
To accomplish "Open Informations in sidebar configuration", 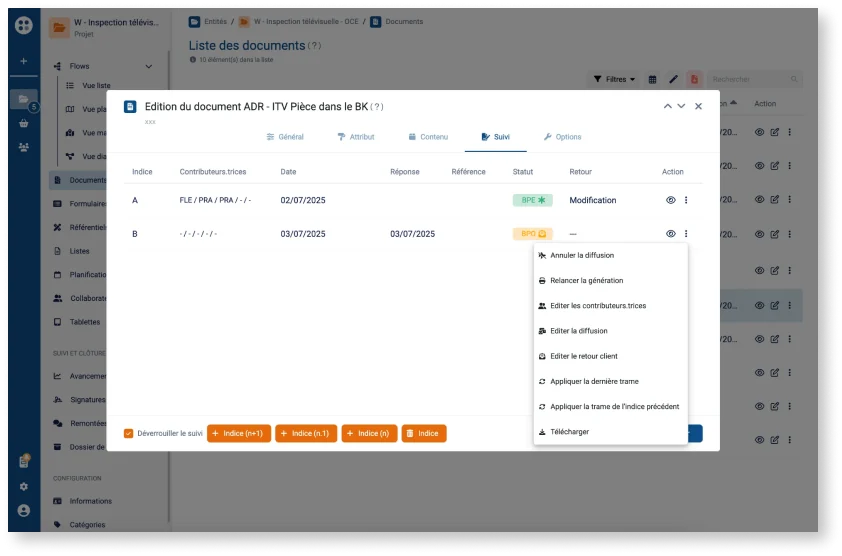I will point(90,502).
